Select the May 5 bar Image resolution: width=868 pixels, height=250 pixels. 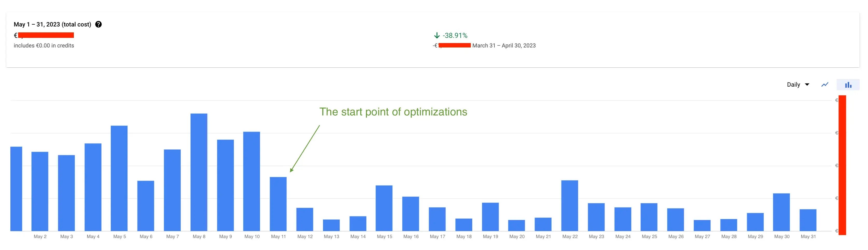119,178
